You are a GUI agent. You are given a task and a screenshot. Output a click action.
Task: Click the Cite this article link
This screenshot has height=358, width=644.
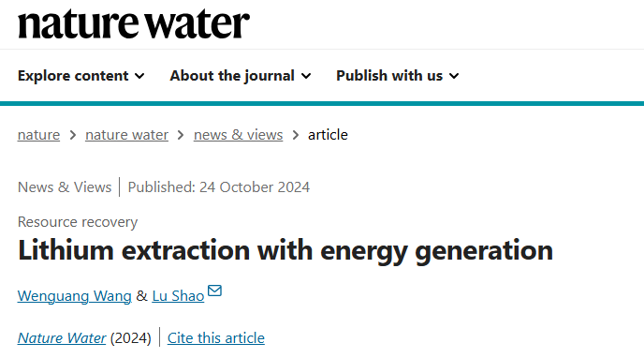pyautogui.click(x=216, y=338)
